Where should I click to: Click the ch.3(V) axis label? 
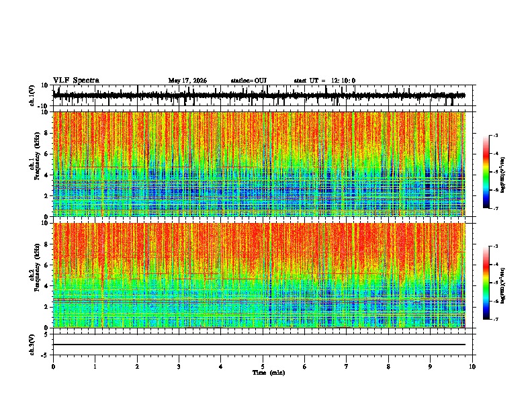32,345
